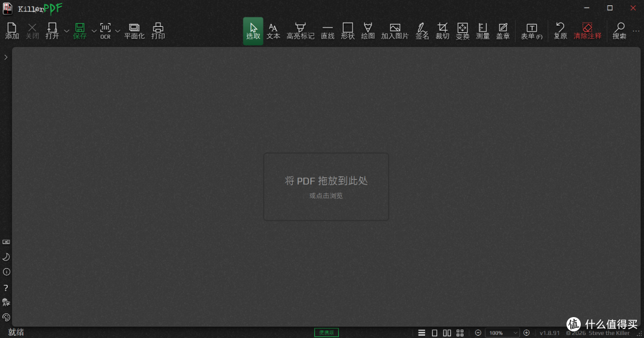
Task: Click the drop zone 将 PDF 拖放到此处
Action: [x=326, y=187]
